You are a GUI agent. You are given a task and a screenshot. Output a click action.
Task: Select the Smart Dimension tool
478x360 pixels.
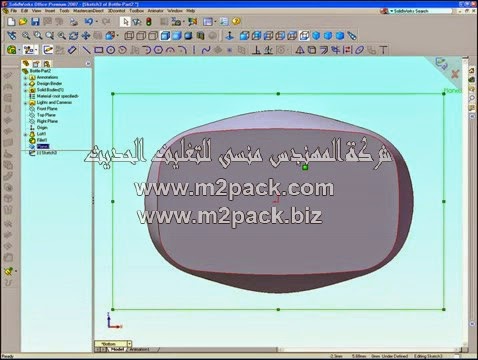point(72,50)
